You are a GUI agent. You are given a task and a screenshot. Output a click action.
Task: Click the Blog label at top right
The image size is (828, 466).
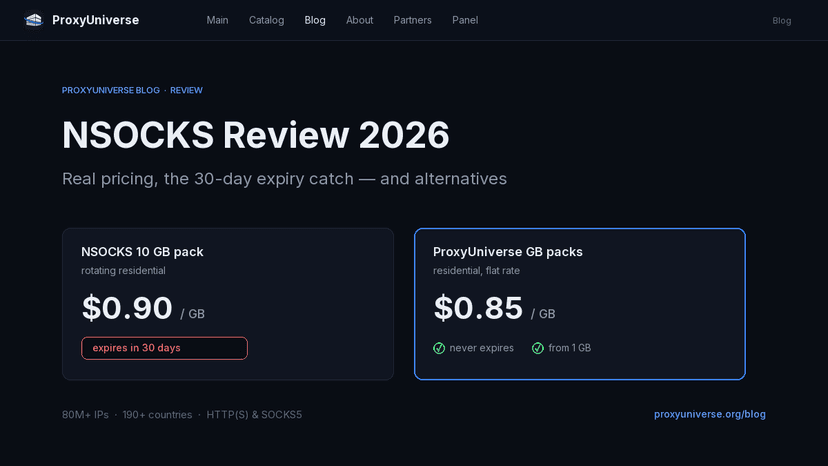click(x=782, y=21)
